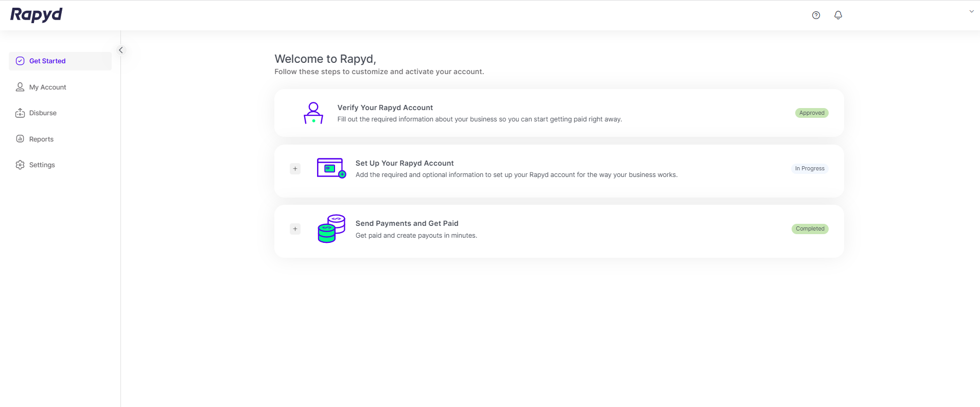Open the Reports menu item
The image size is (980, 407).
pos(41,139)
